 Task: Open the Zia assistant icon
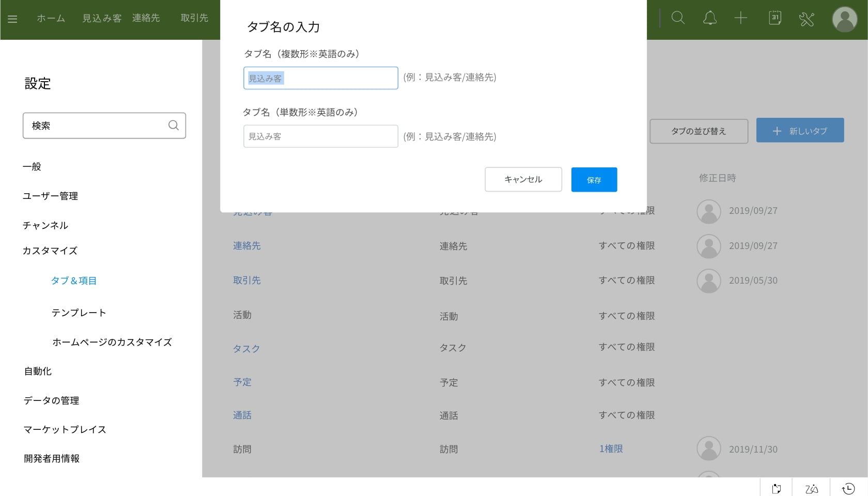point(811,488)
